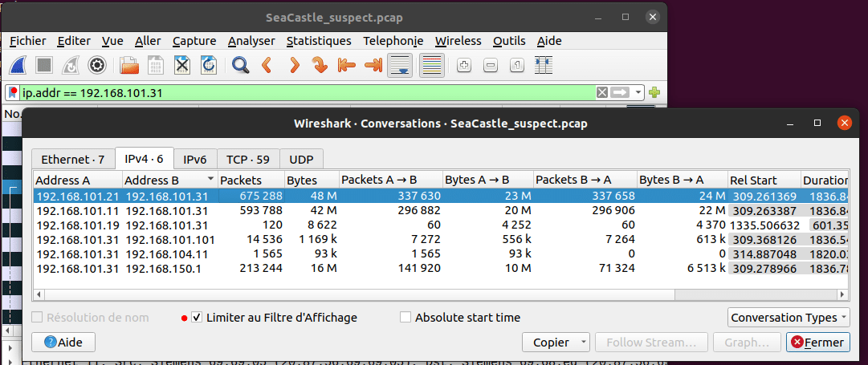
Task: Open a capture file folder icon
Action: tap(129, 65)
